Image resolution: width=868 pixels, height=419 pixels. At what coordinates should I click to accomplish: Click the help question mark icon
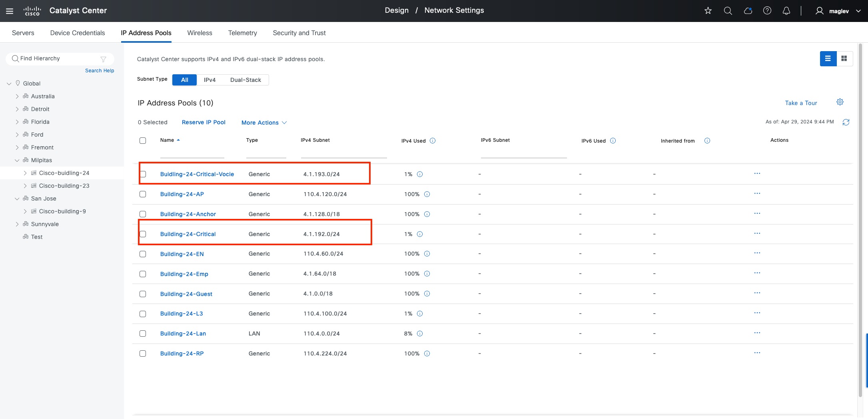click(767, 11)
